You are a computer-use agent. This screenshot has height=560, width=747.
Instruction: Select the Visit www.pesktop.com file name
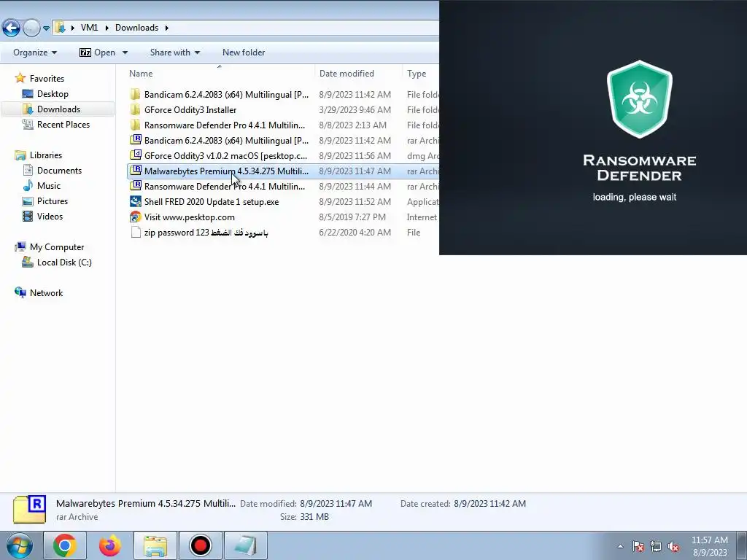point(189,217)
